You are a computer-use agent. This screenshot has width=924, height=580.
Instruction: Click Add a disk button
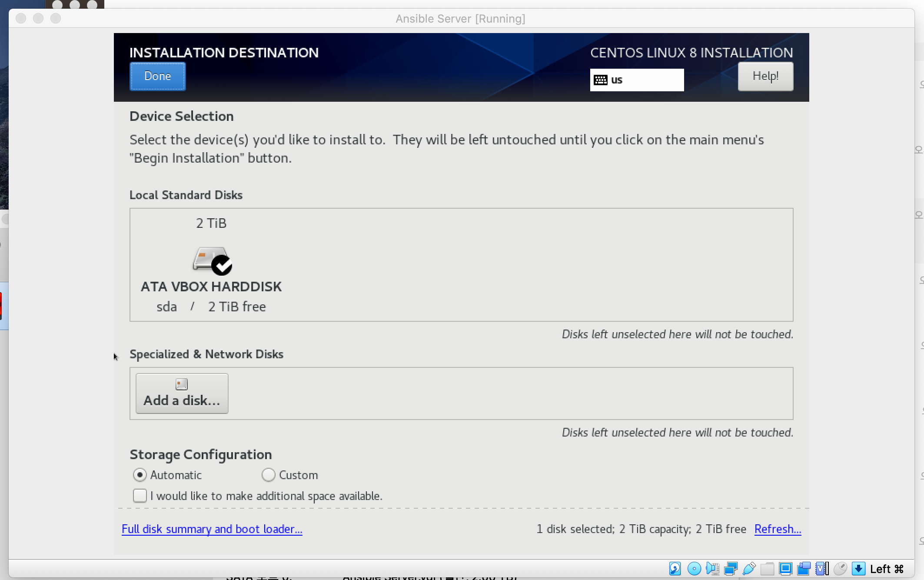tap(182, 393)
